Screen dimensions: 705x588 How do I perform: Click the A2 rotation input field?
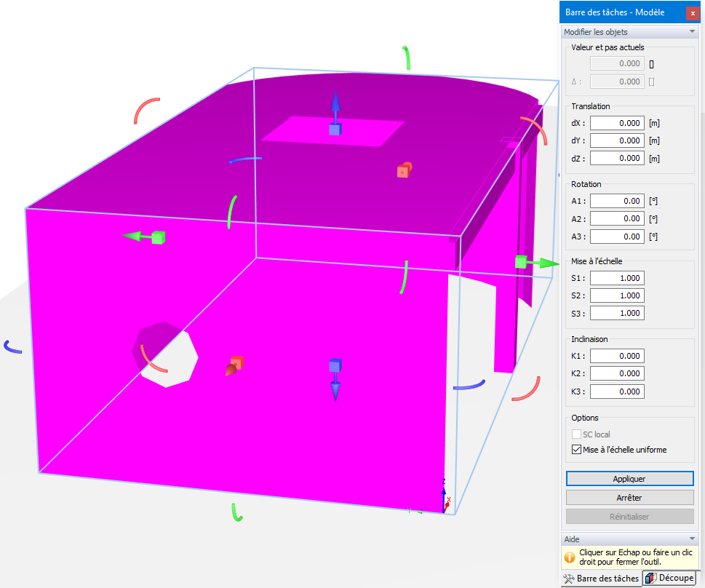click(x=617, y=218)
